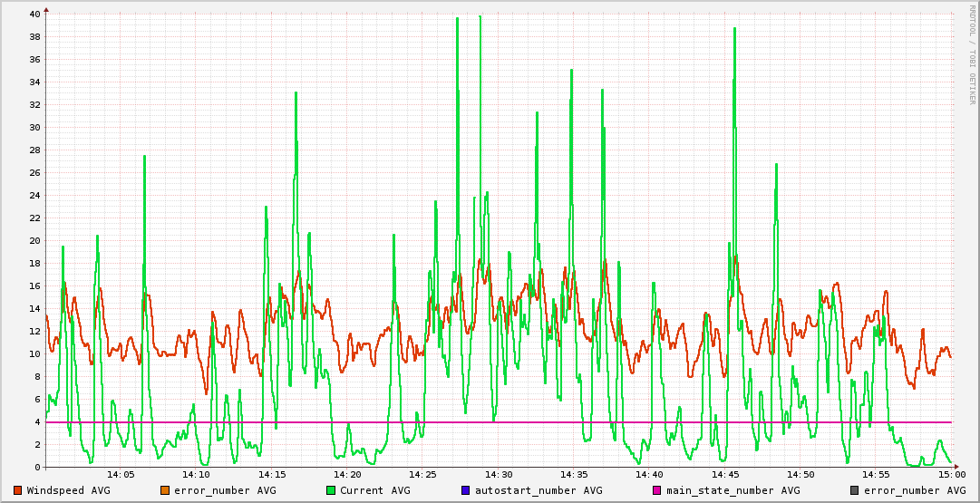The image size is (980, 503).
Task: Click the arrowhead at the x-axis right end
Action: [956, 467]
